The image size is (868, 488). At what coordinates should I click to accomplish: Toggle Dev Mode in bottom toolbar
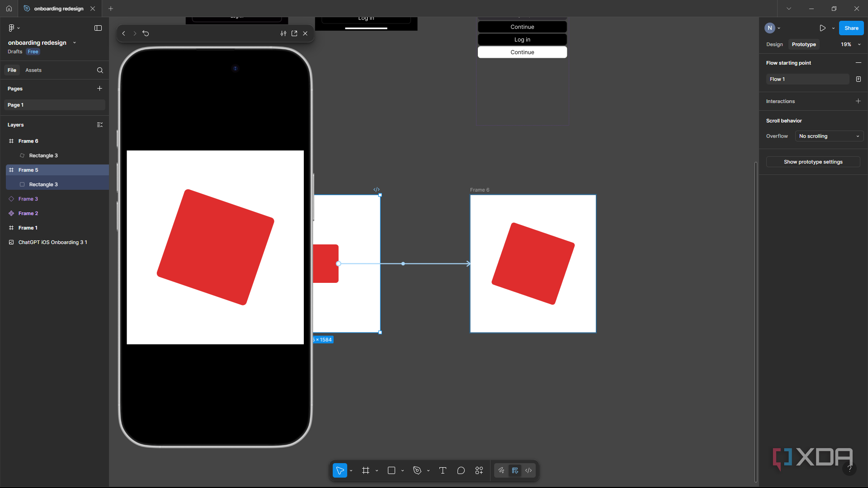[528, 470]
